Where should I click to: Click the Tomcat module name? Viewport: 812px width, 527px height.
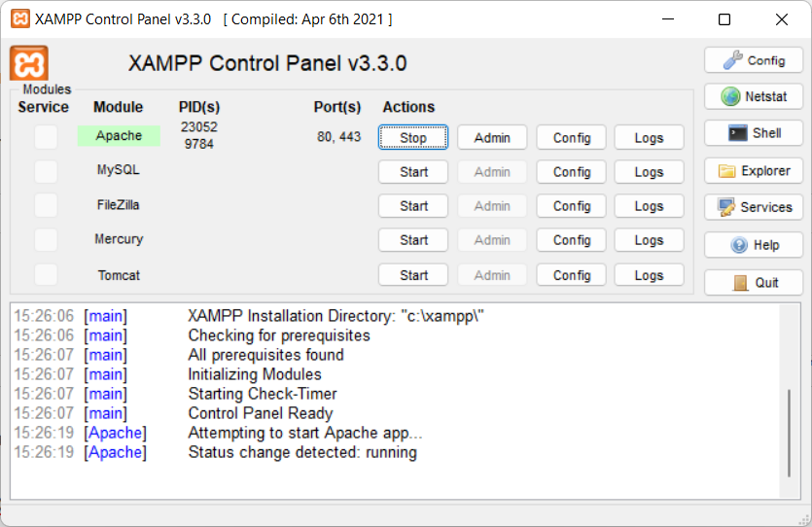[x=119, y=275]
